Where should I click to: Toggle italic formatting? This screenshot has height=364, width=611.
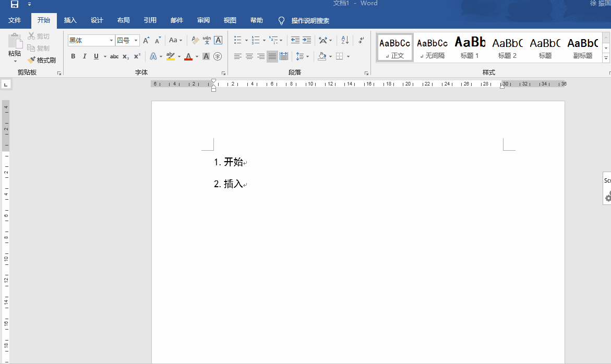click(x=85, y=56)
